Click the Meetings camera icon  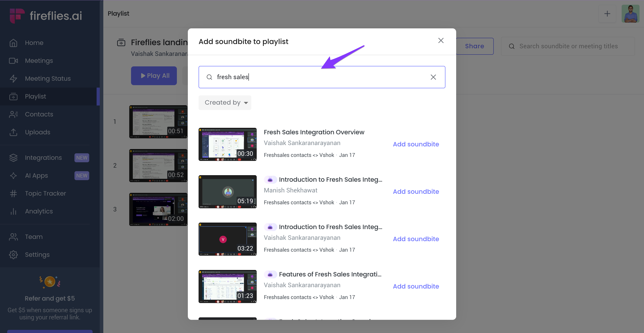(13, 61)
